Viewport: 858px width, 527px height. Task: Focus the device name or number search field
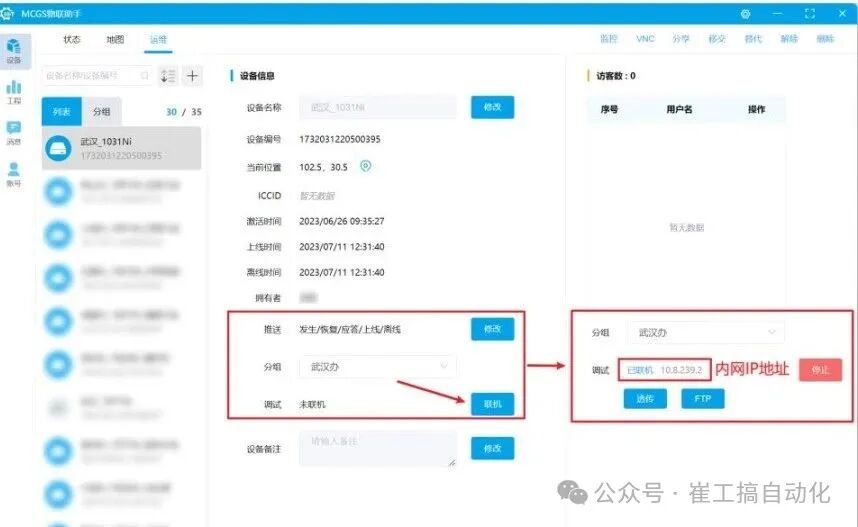pyautogui.click(x=97, y=76)
